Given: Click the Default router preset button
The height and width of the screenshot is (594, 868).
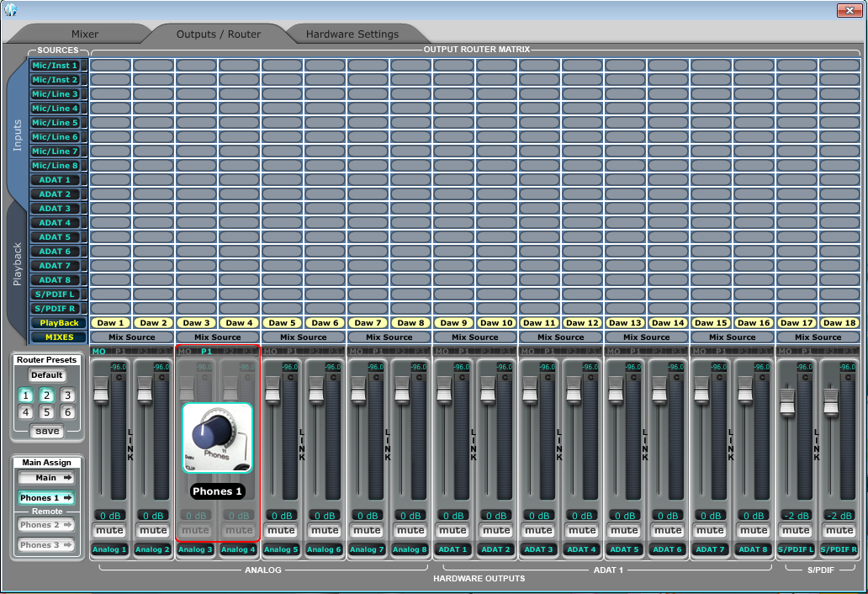Looking at the screenshot, I should 46,375.
